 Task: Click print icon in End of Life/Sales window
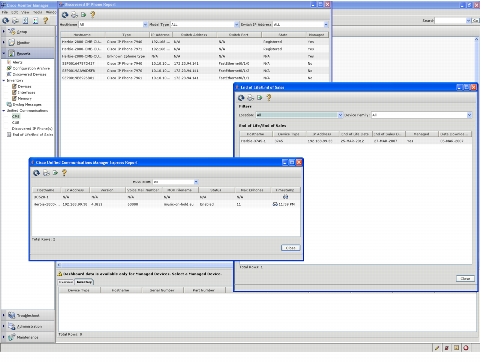point(250,98)
